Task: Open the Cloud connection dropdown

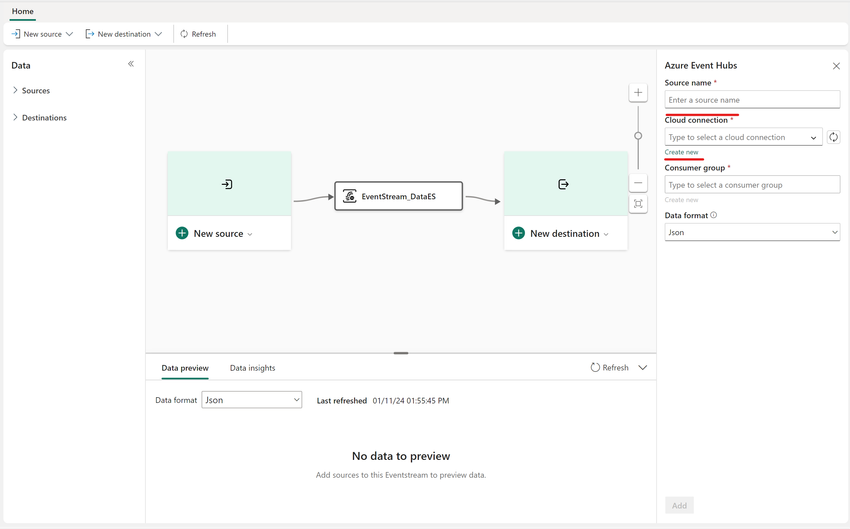Action: [x=743, y=137]
